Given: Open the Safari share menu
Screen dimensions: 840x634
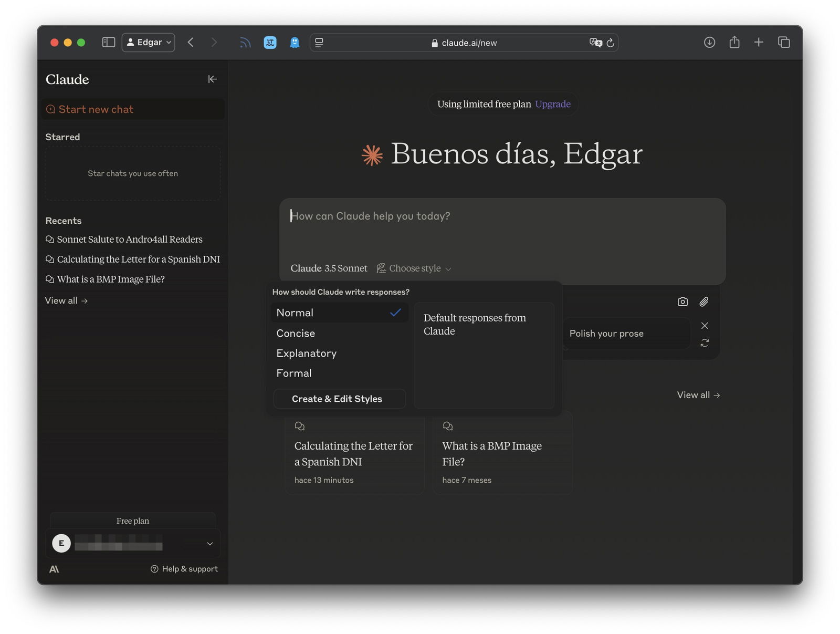Looking at the screenshot, I should (734, 42).
